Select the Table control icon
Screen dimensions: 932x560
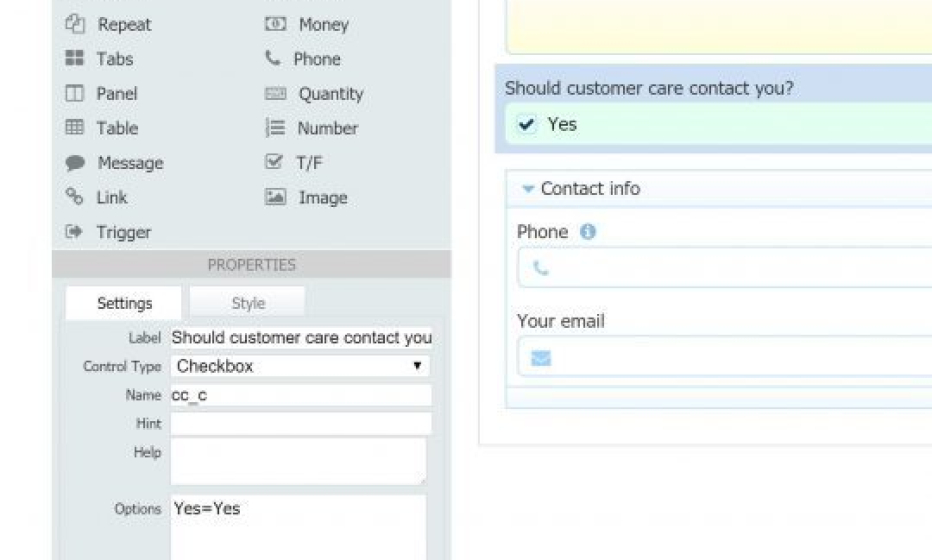pos(74,127)
